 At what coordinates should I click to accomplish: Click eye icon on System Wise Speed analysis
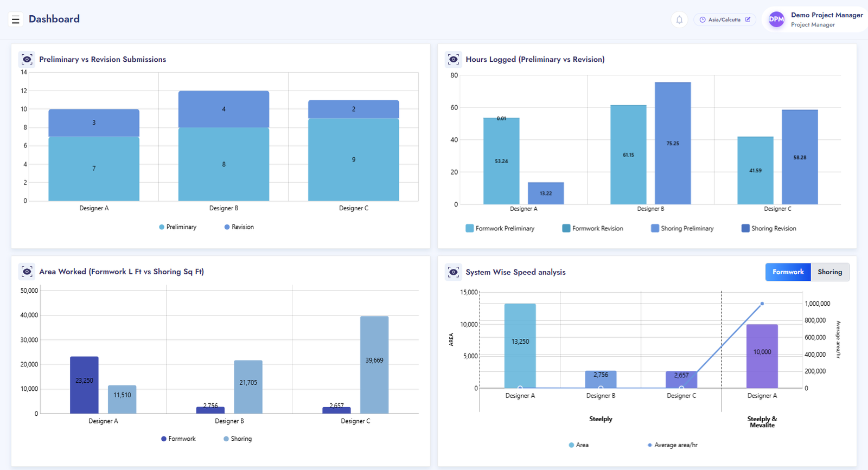[x=454, y=272]
